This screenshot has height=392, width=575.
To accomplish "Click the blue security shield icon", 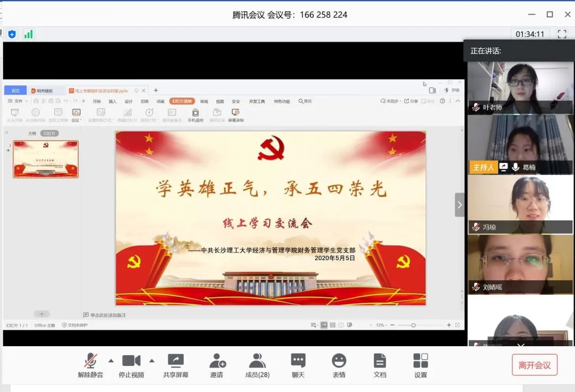I will pos(12,35).
